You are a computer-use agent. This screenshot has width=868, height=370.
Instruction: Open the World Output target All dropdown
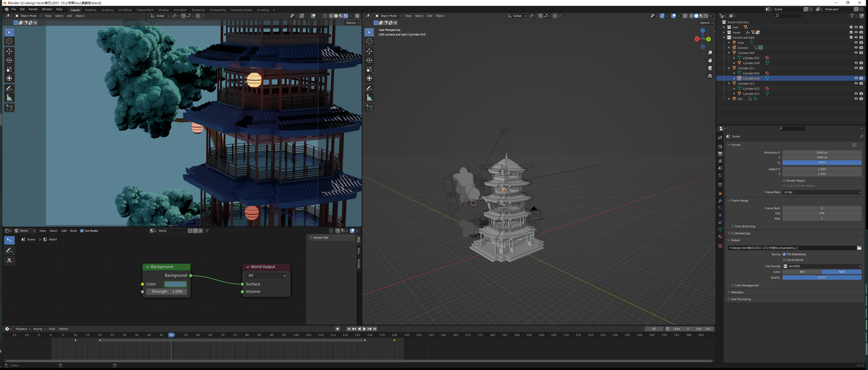267,276
